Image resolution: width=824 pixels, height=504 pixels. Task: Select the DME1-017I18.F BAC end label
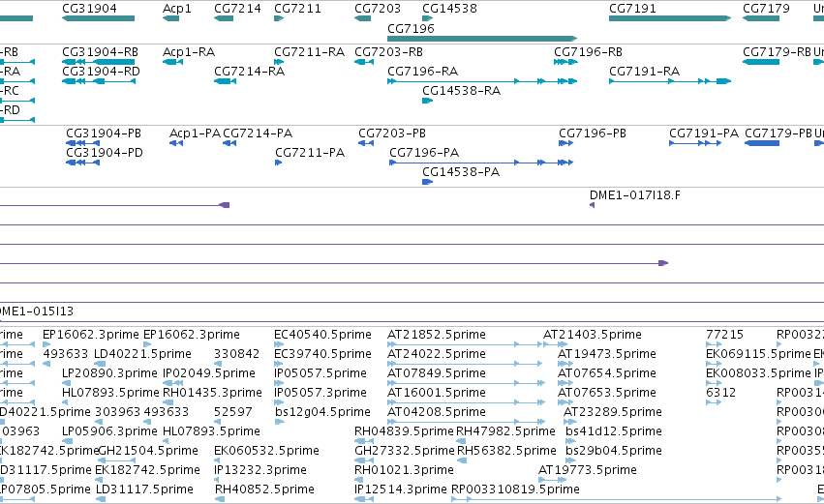(635, 195)
